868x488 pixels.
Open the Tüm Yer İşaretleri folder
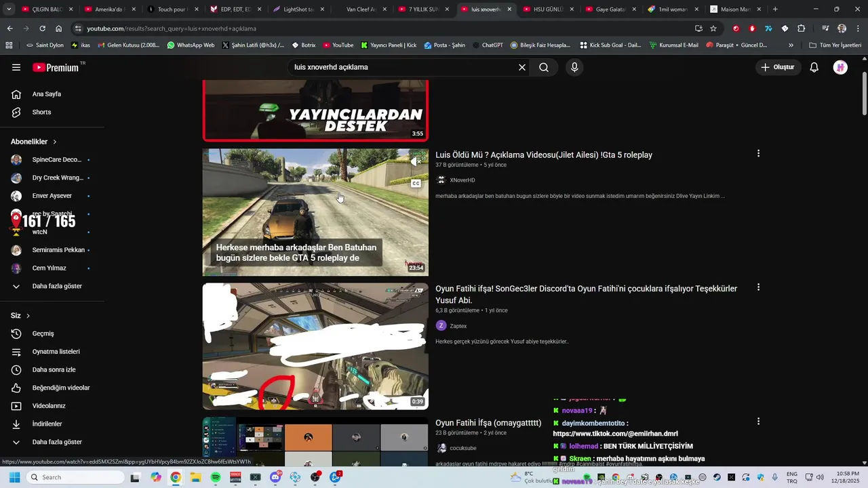click(x=835, y=45)
